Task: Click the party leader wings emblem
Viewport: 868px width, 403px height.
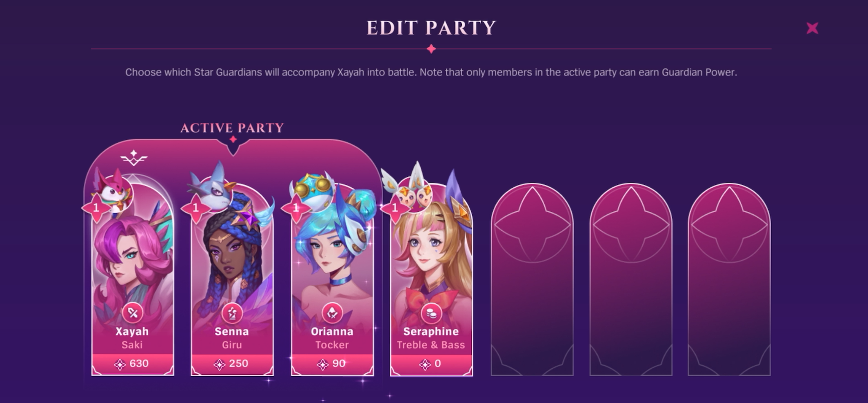Action: 134,158
